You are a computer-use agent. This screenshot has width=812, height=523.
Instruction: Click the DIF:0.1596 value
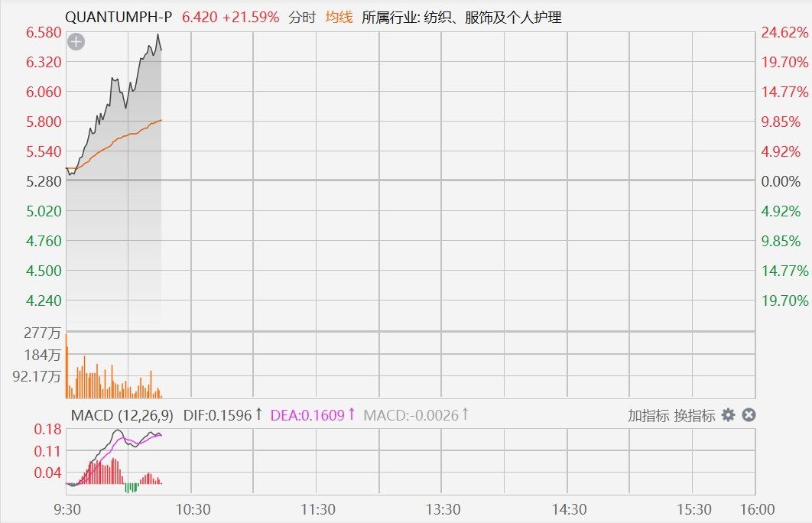[x=217, y=415]
